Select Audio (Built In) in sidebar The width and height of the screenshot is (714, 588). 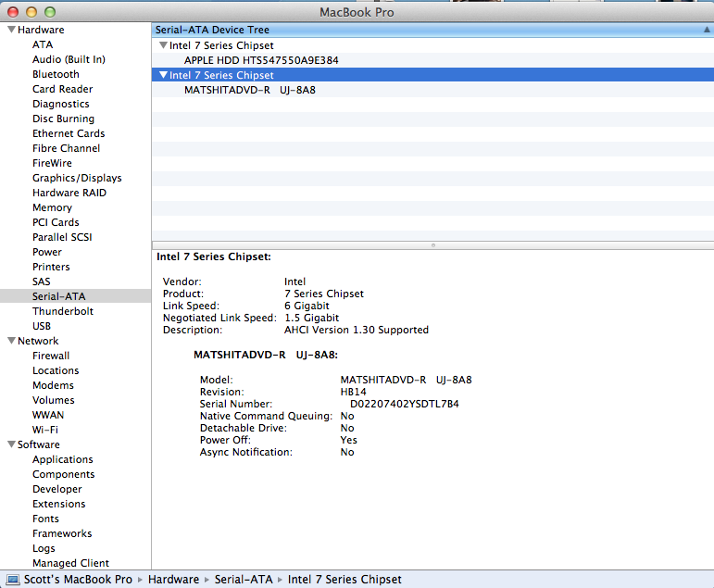click(69, 59)
